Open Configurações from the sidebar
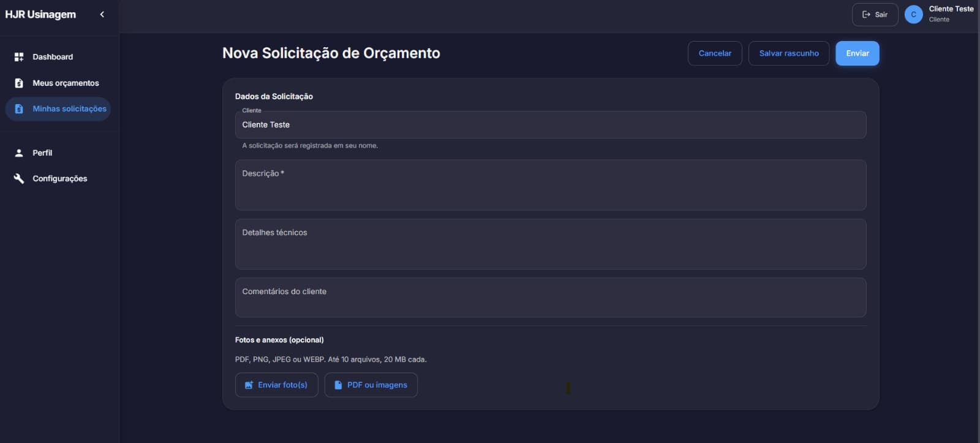Screen dimensions: 980x443 pos(58,179)
